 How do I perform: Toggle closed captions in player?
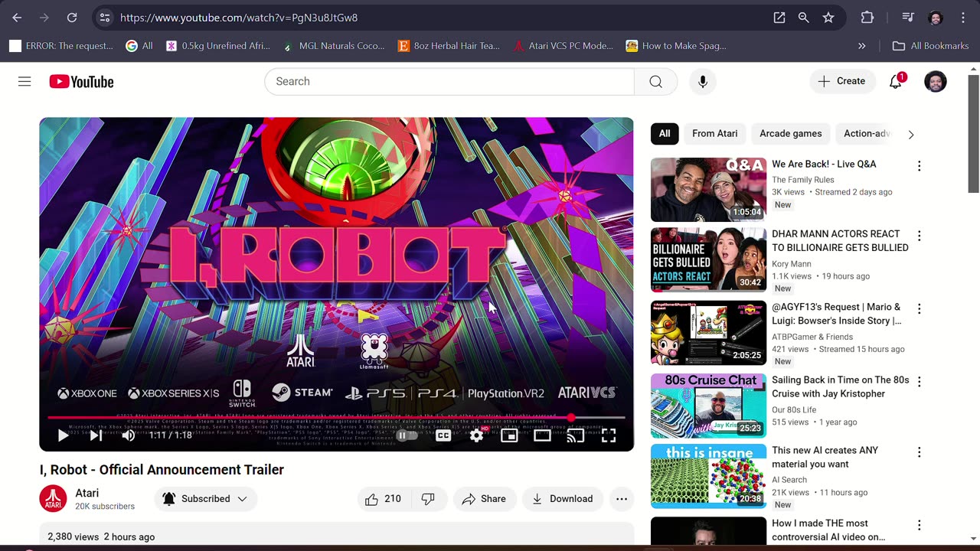443,435
